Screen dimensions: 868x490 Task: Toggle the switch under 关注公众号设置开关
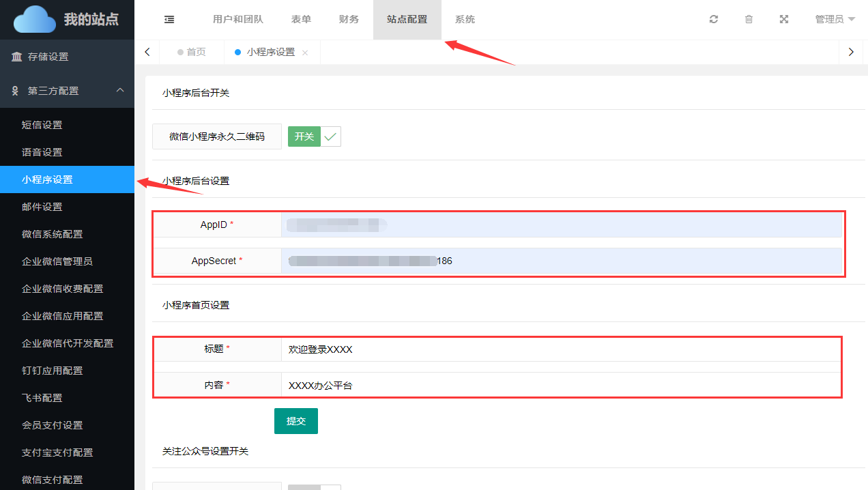314,487
